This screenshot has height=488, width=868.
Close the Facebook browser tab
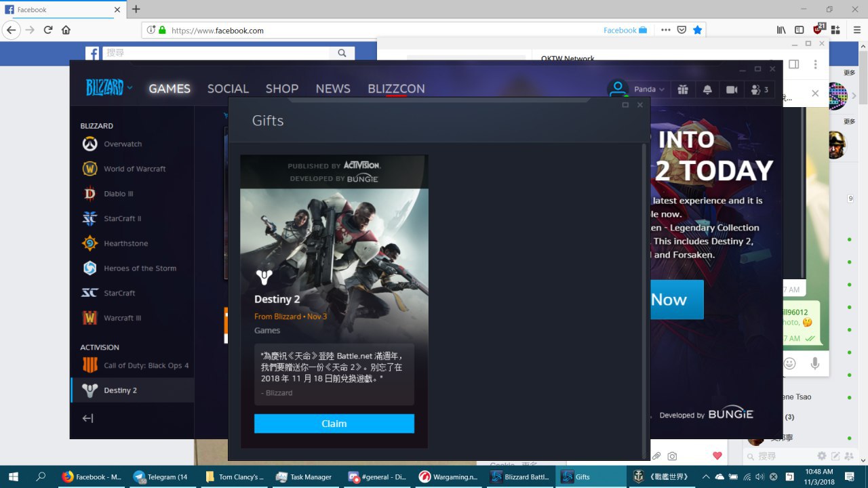(x=117, y=9)
